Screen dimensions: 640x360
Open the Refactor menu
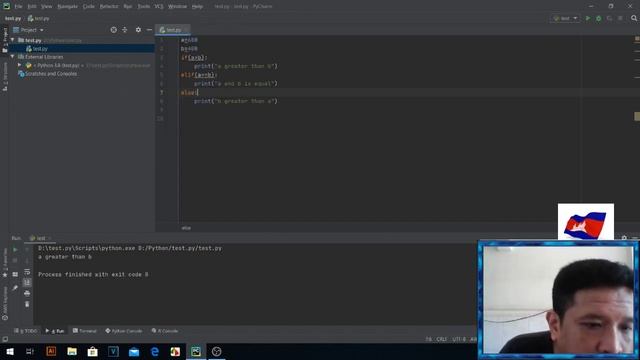pos(109,7)
